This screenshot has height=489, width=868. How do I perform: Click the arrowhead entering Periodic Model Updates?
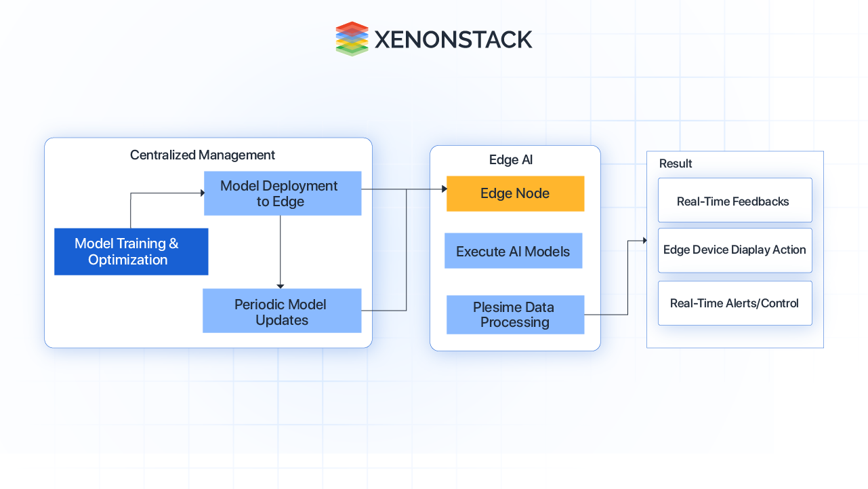[x=281, y=286]
